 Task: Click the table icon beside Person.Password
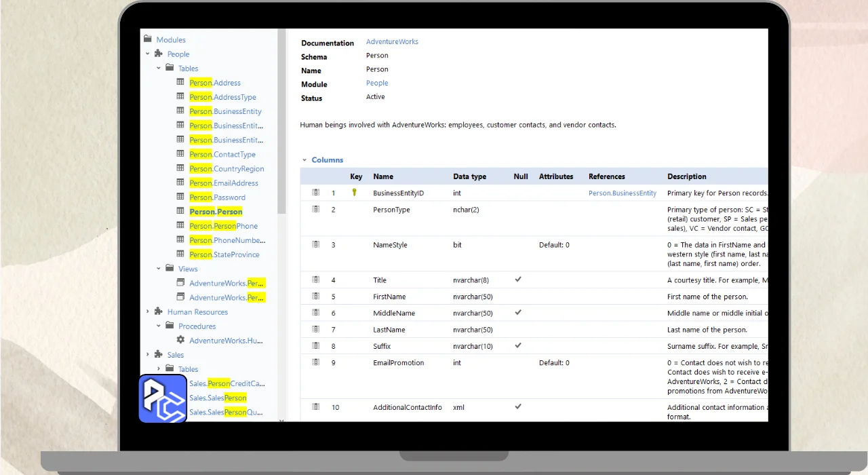pyautogui.click(x=180, y=197)
